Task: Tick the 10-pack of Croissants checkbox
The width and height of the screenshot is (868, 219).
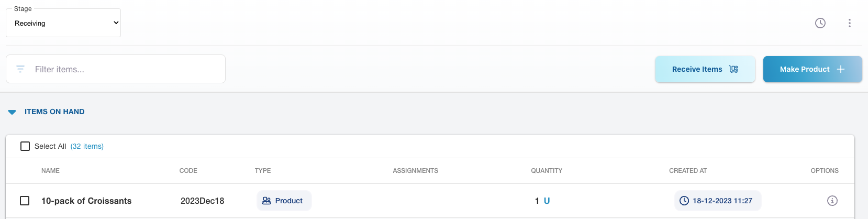Action: tap(25, 201)
